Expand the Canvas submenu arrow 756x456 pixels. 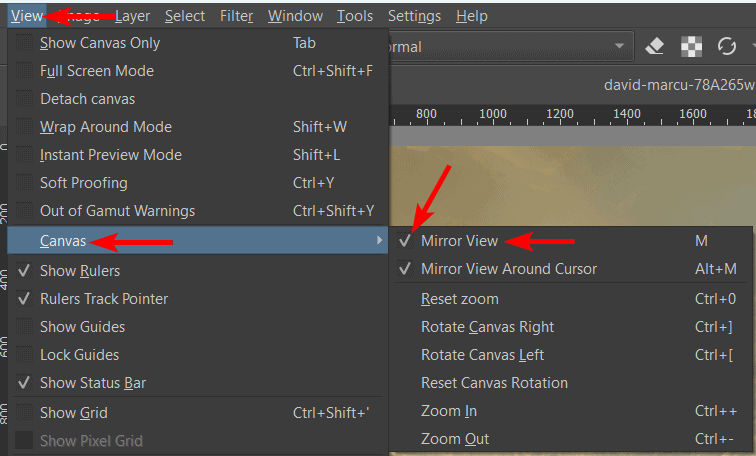pyautogui.click(x=379, y=241)
